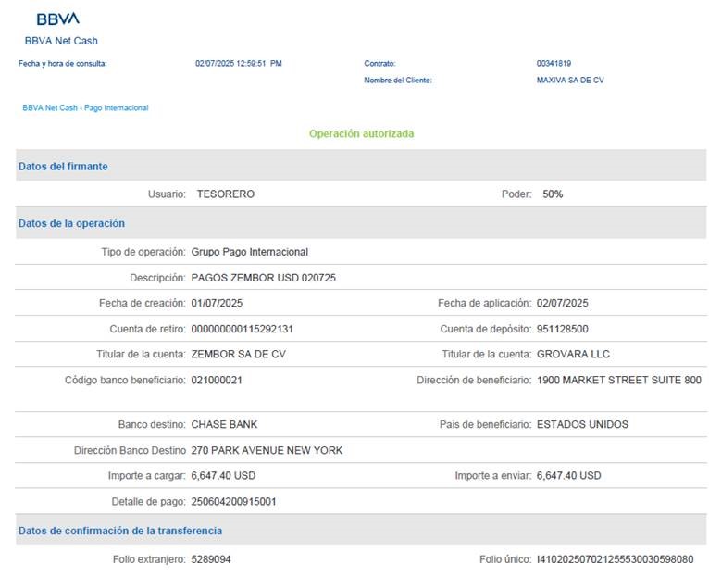
Task: Select beneficiary bank code 021000021
Action: pyautogui.click(x=217, y=380)
